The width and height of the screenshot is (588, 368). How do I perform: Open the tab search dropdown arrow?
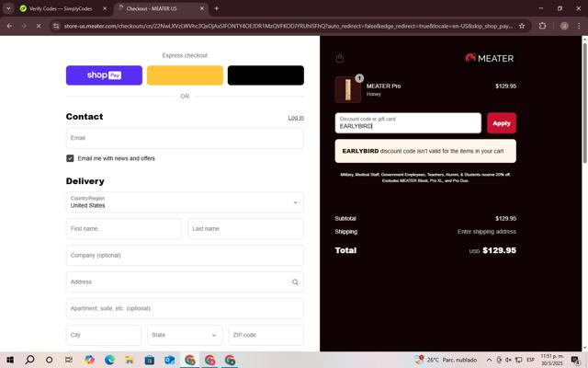(8, 8)
